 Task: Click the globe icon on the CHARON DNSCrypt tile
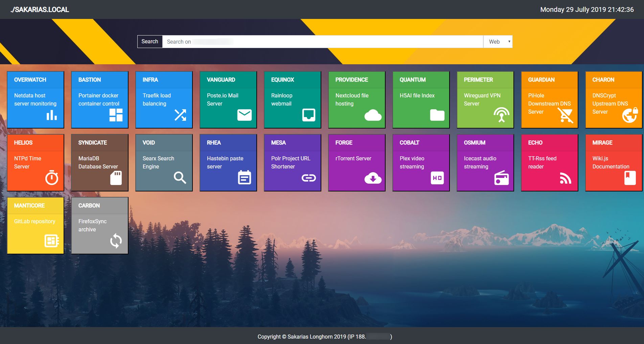(630, 115)
